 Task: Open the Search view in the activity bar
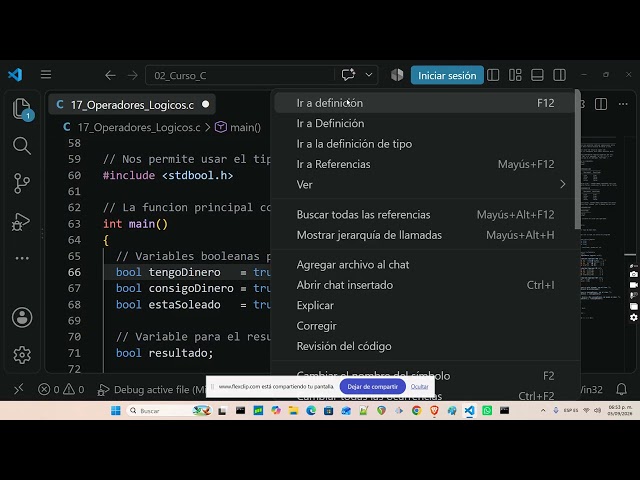(22, 146)
